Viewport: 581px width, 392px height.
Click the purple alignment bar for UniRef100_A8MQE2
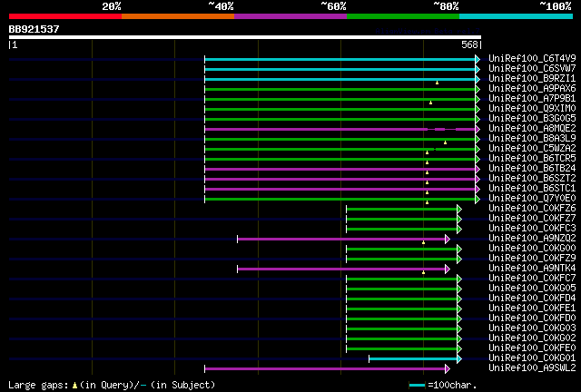(340, 130)
